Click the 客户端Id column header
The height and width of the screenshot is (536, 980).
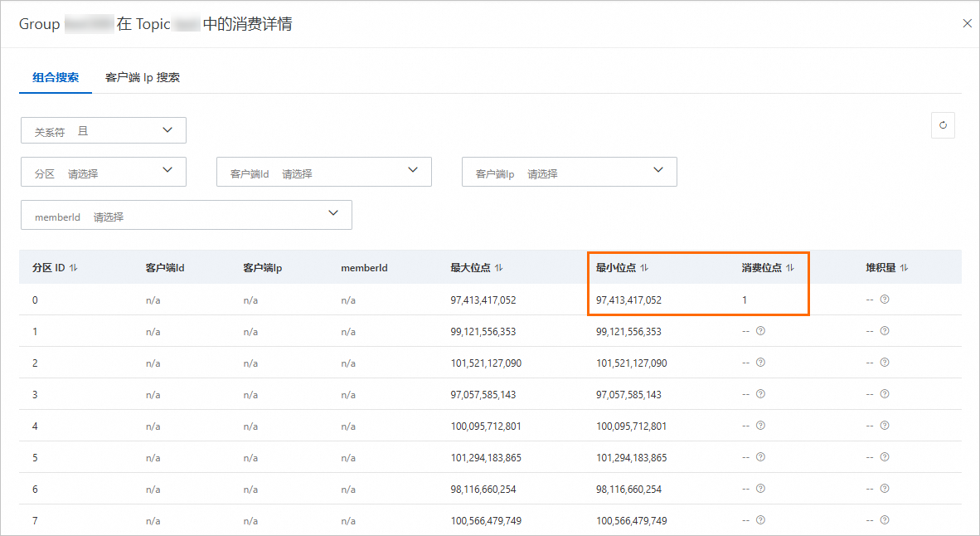(165, 268)
